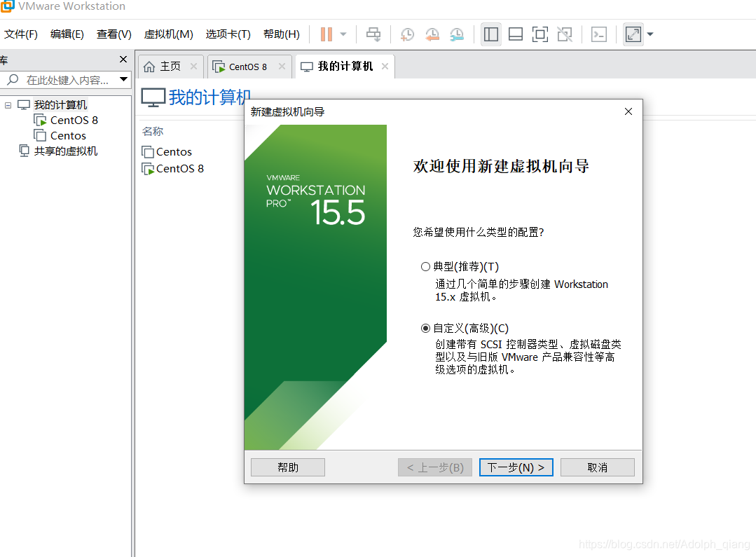Select 共享的虚拟机 in the library tree

[66, 151]
